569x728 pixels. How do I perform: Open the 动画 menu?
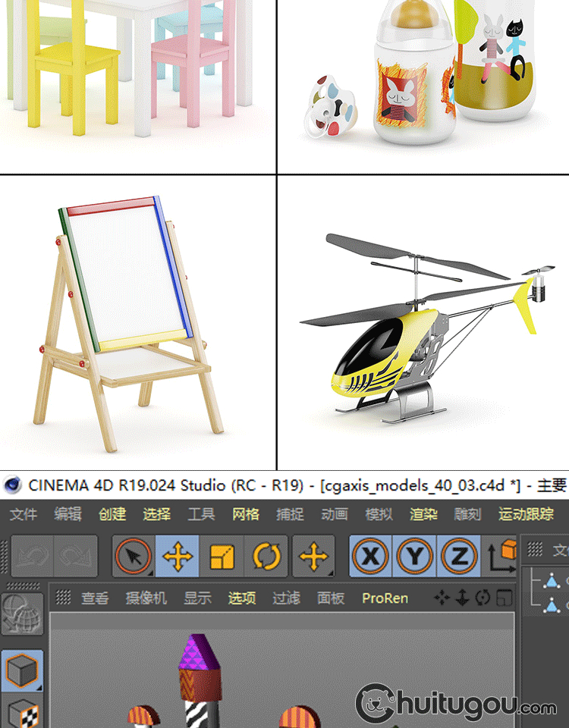coord(335,514)
